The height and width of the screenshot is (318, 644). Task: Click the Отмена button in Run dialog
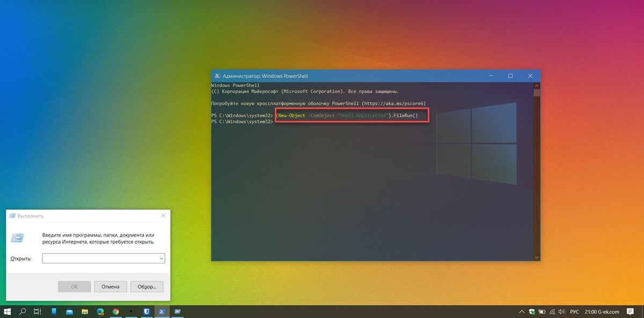[x=111, y=287]
